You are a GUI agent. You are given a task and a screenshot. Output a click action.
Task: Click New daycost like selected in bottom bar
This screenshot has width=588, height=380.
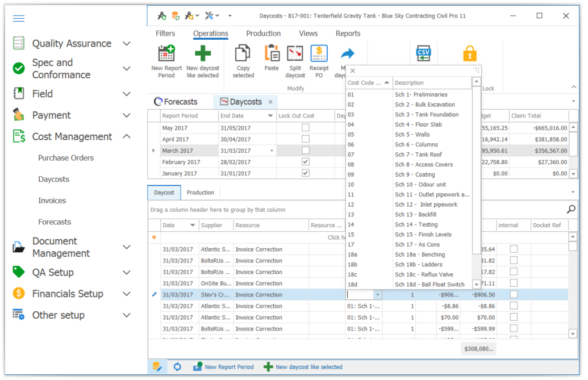tap(303, 367)
